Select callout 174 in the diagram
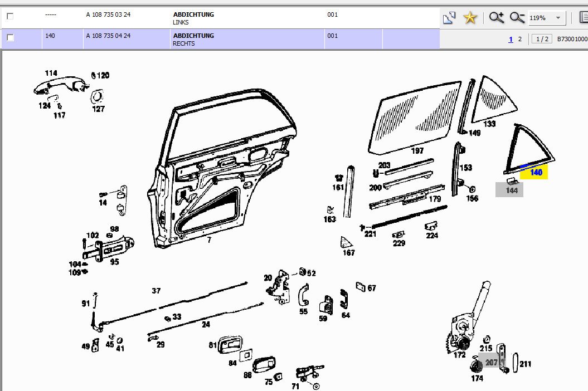588x391 pixels. click(x=477, y=379)
